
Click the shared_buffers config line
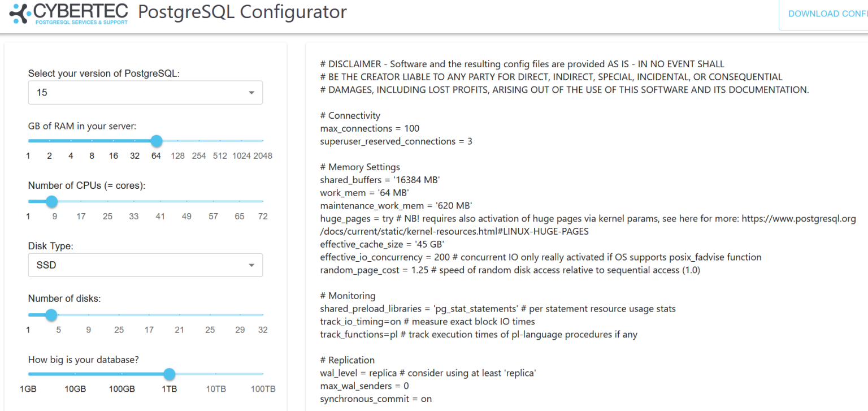pyautogui.click(x=380, y=180)
